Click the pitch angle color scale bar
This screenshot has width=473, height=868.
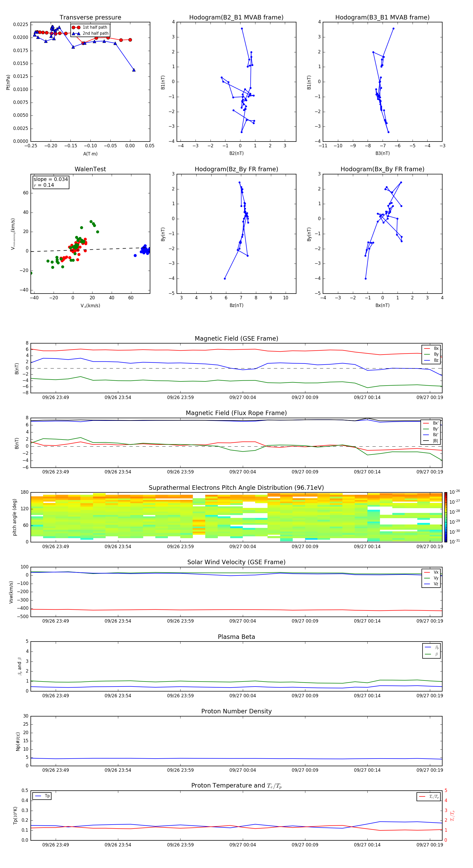[446, 517]
